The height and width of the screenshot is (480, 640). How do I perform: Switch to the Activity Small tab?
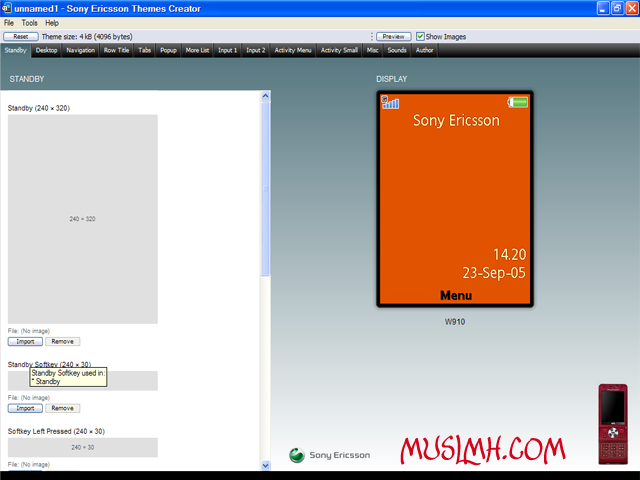(339, 50)
